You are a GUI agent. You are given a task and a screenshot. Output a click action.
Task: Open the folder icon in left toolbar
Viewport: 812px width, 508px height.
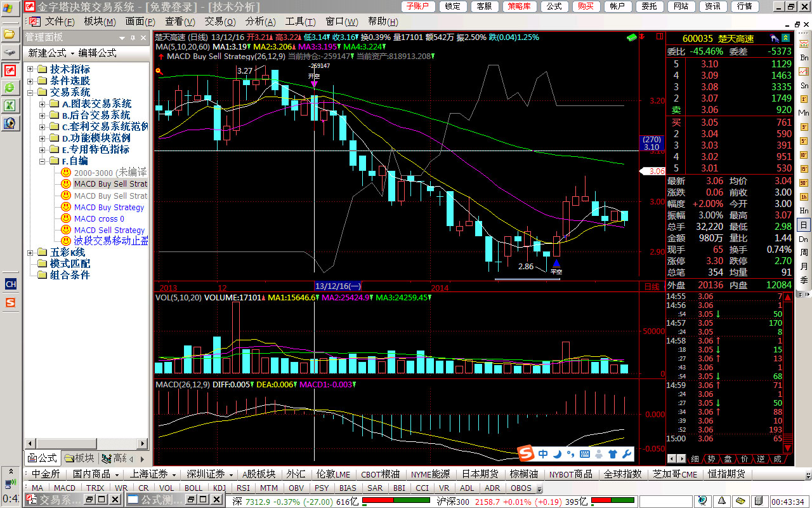pos(10,34)
